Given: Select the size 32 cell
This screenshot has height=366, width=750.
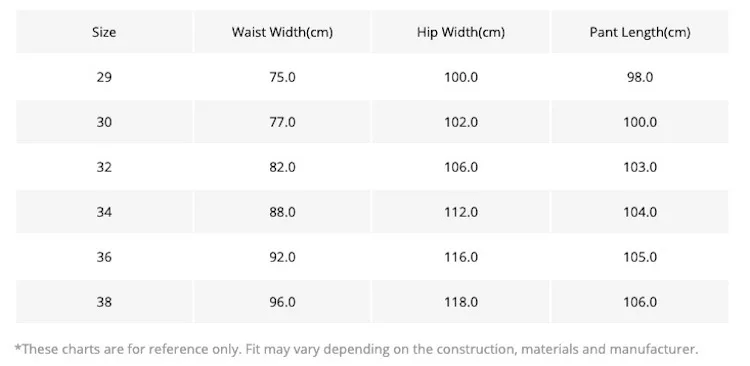Looking at the screenshot, I should [x=104, y=167].
